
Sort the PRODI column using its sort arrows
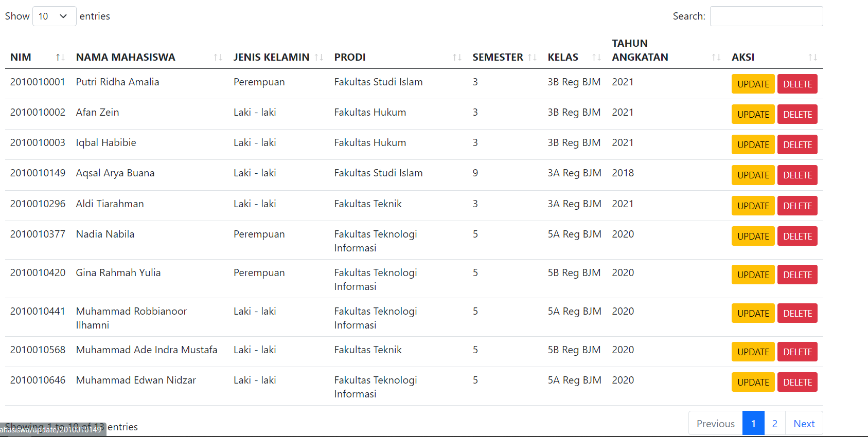(457, 57)
